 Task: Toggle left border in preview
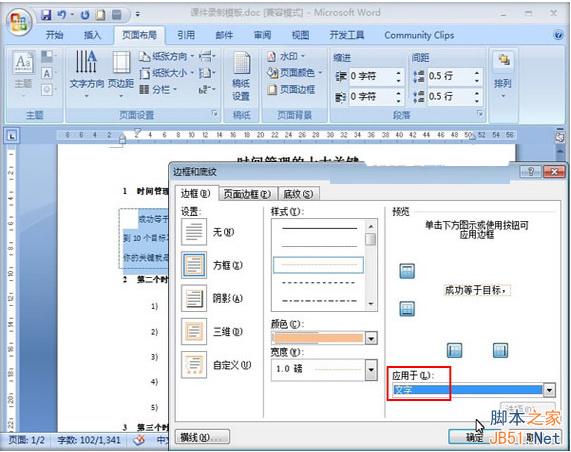pos(454,350)
